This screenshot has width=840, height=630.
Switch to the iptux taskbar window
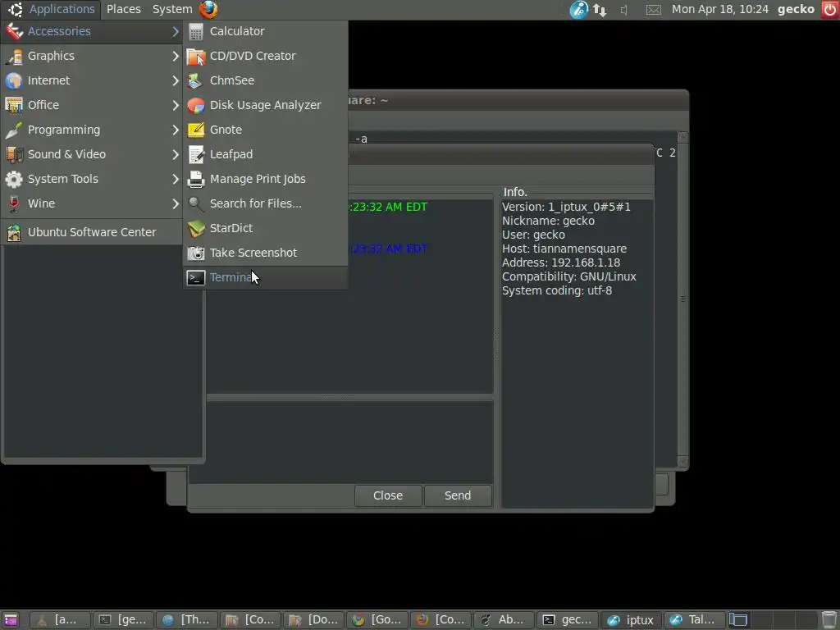pyautogui.click(x=631, y=620)
